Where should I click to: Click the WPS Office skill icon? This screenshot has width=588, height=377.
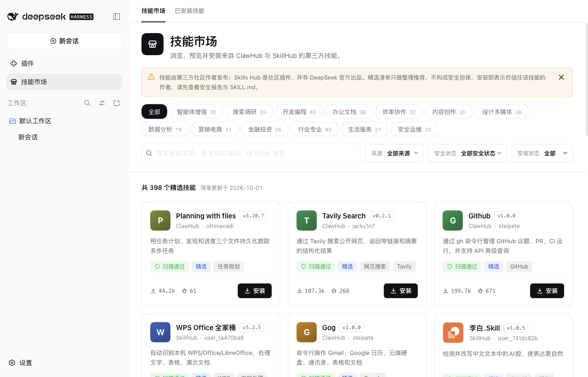(160, 332)
